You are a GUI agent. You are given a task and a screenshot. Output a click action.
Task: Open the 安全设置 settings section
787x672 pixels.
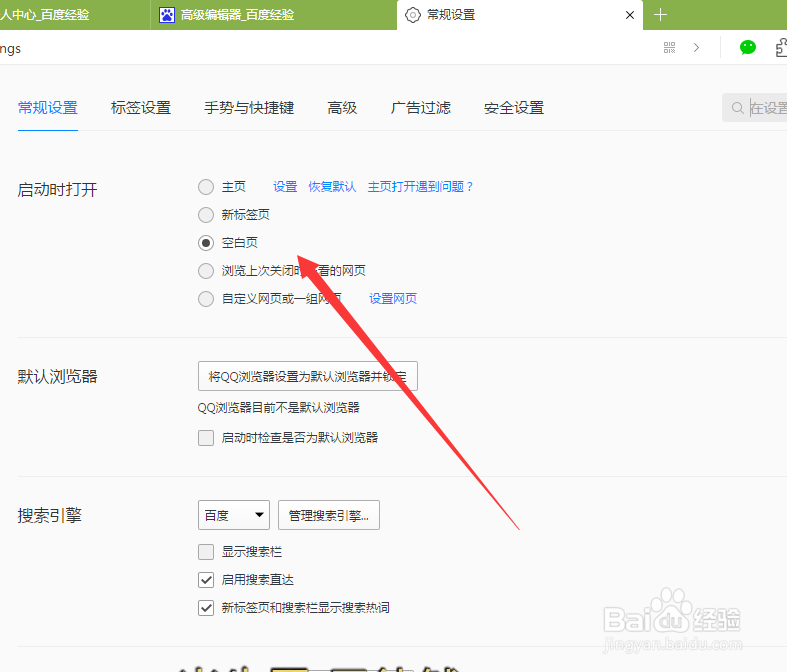click(514, 108)
